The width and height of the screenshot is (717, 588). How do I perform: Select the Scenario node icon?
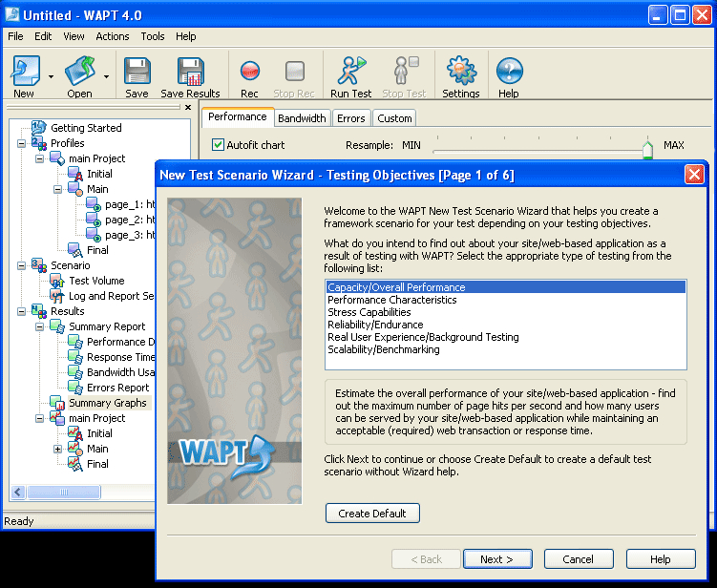click(39, 265)
